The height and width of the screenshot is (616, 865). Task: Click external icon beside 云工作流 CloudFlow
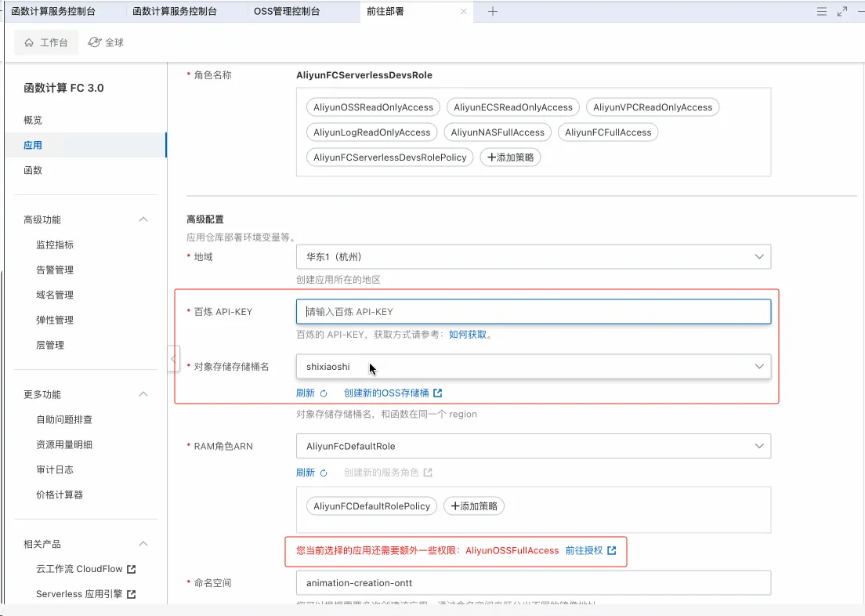(x=132, y=569)
